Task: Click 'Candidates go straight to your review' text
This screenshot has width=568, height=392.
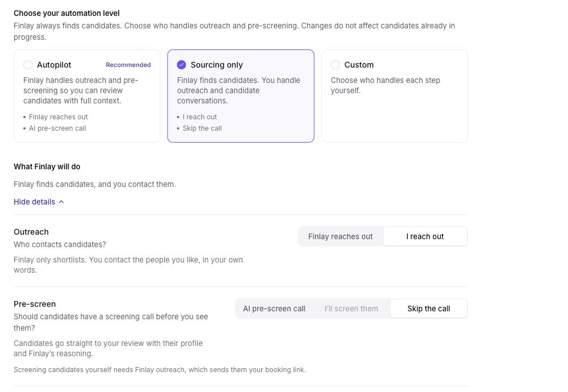Action: (x=108, y=348)
